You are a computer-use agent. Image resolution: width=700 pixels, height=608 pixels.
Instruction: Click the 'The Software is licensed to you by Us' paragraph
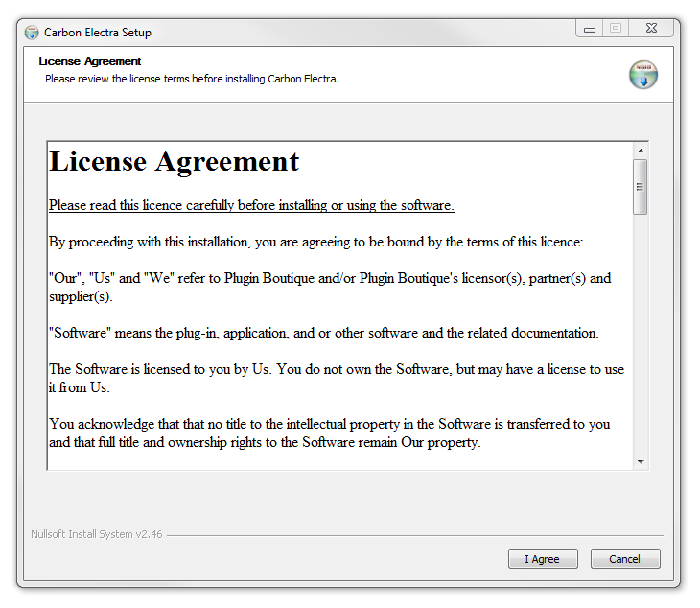point(337,379)
